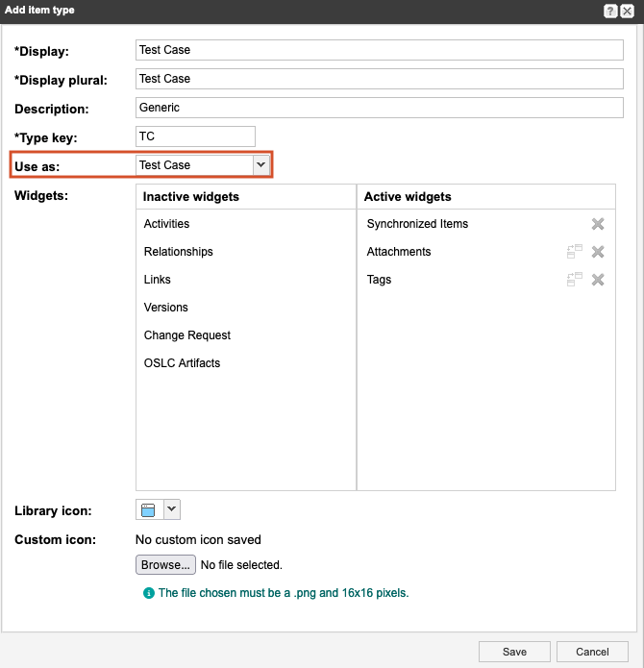Image resolution: width=644 pixels, height=668 pixels.
Task: Select Relationships in inactive widgets
Action: click(x=178, y=252)
